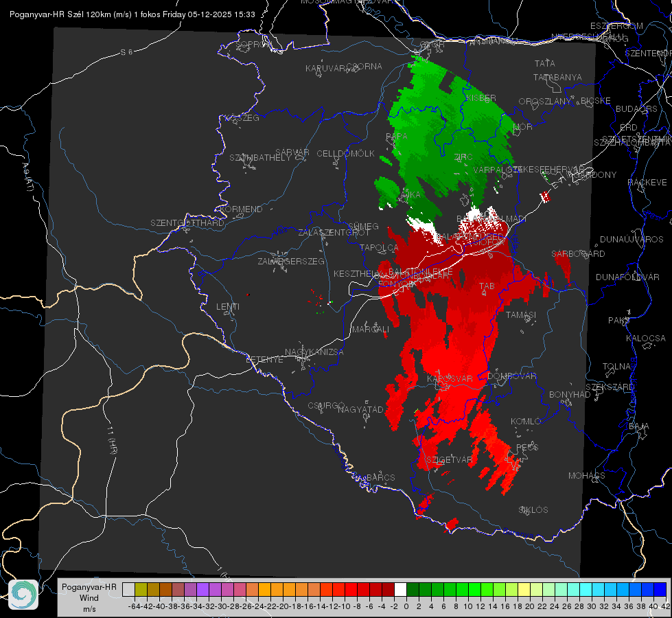
Task: Click the SARVAR town label
Action: point(292,152)
